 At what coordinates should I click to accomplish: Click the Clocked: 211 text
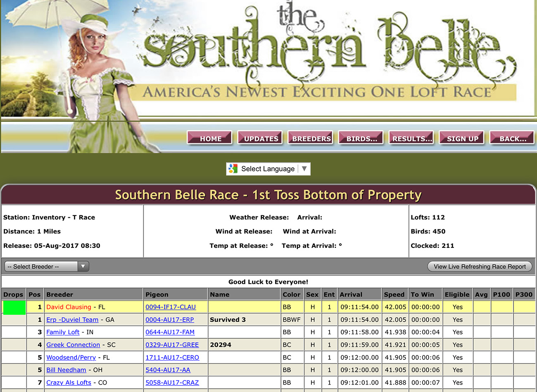click(432, 246)
